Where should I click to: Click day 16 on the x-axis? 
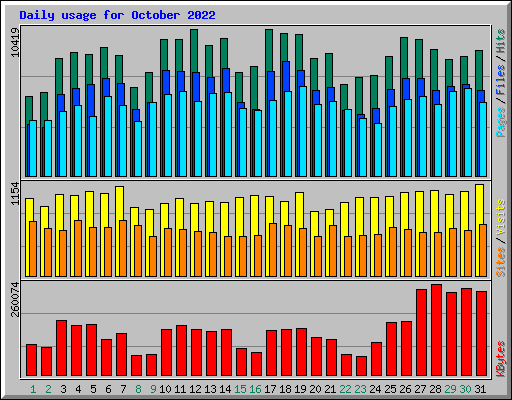click(255, 389)
